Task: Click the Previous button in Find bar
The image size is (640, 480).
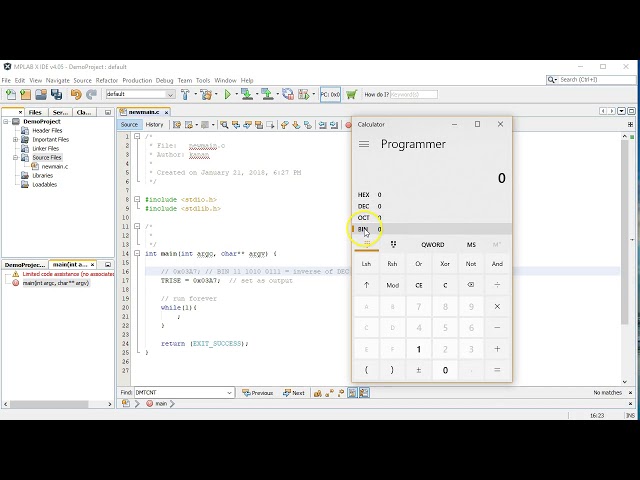Action: (258, 393)
